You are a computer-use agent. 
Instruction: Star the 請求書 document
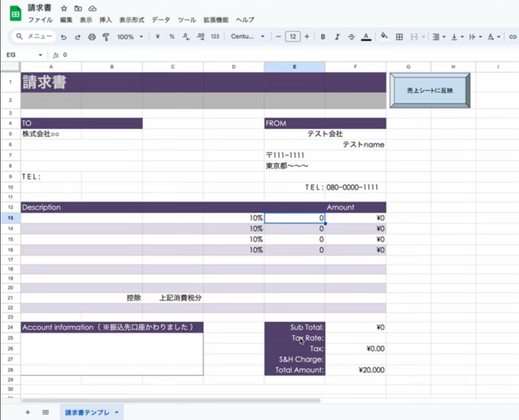(64, 8)
